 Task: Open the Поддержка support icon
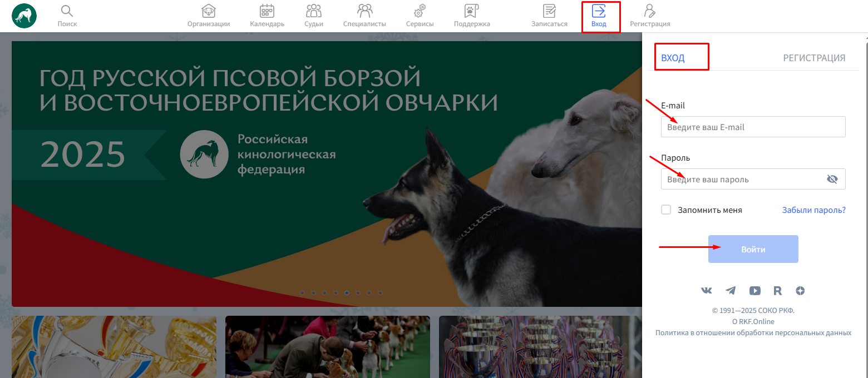472,11
